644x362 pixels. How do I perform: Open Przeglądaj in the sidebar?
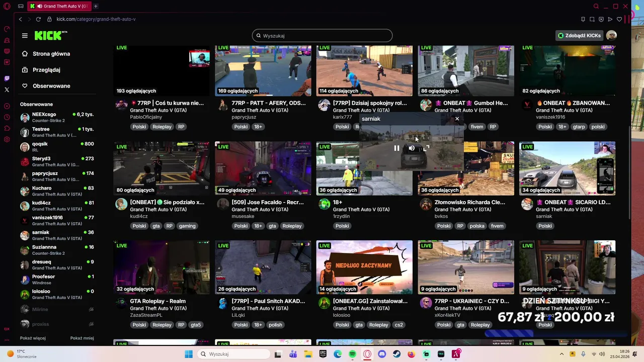[x=46, y=70]
